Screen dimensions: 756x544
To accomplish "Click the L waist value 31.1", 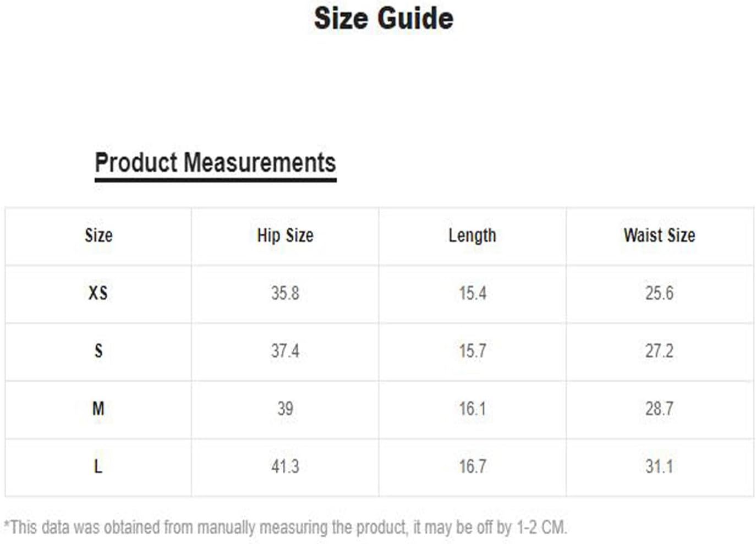I will tap(659, 466).
